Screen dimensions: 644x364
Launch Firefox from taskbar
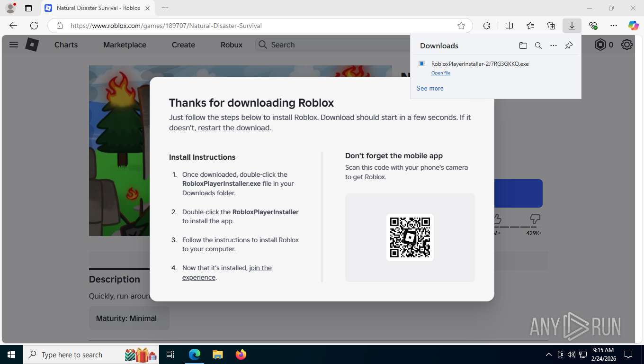241,355
